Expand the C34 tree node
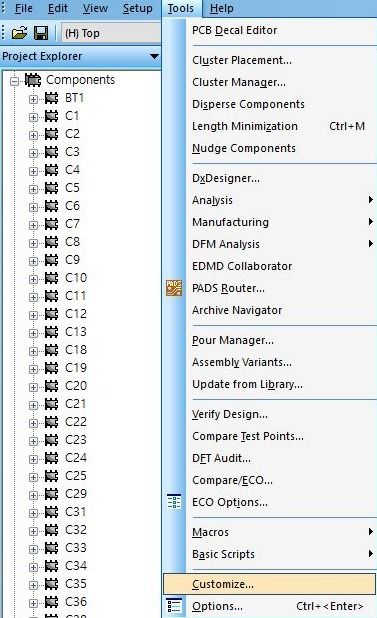 click(x=33, y=567)
